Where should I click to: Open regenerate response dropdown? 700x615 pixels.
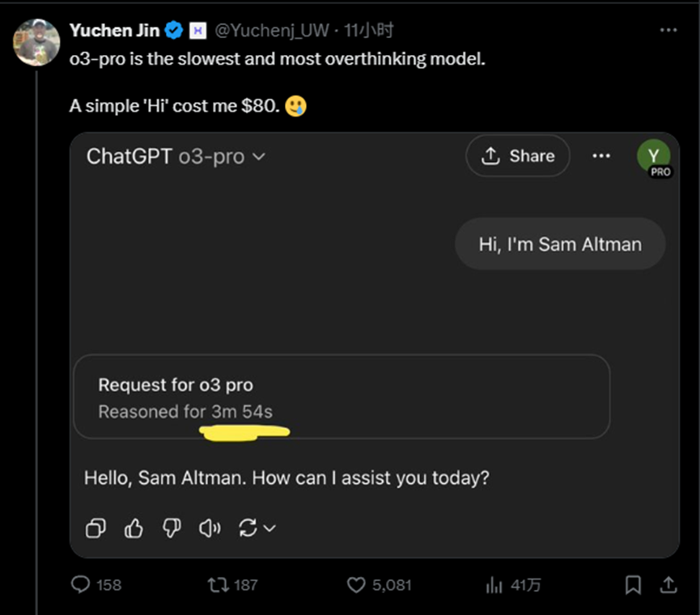(x=257, y=528)
